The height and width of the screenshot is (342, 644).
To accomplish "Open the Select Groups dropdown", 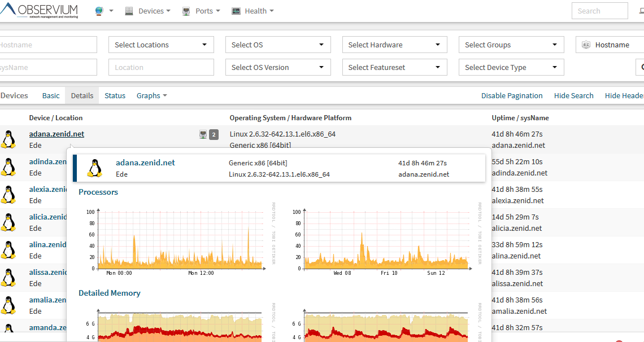I will (x=511, y=45).
